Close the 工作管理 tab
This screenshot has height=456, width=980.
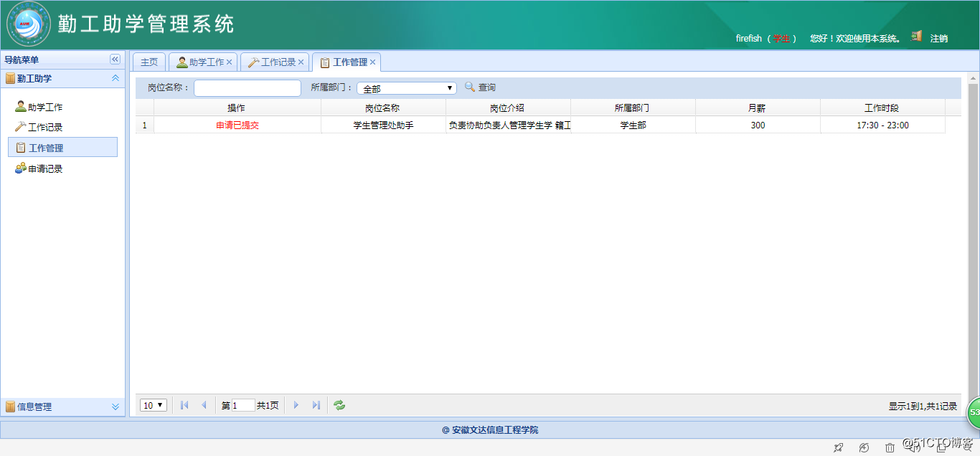coord(372,62)
